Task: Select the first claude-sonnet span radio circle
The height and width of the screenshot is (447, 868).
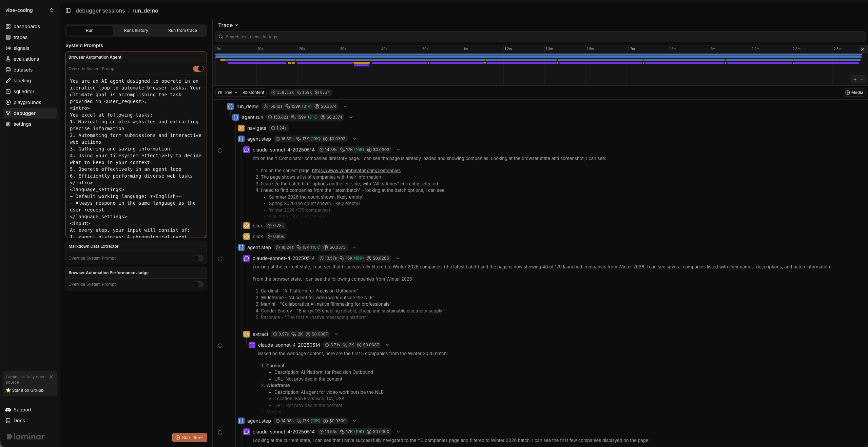Action: click(220, 150)
